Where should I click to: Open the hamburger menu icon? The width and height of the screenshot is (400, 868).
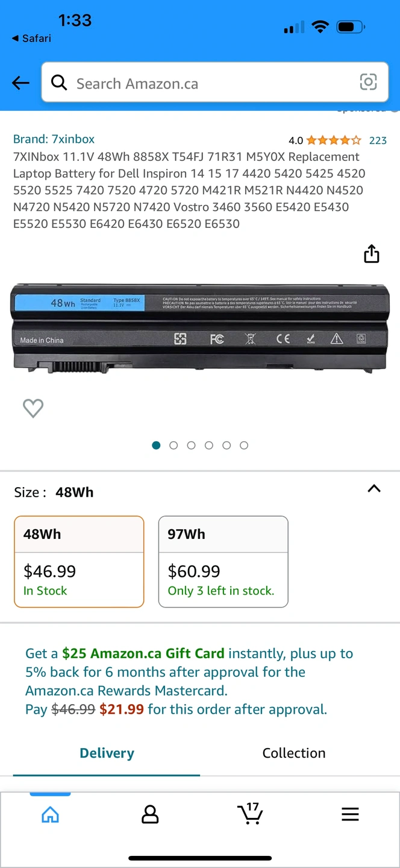point(350,814)
